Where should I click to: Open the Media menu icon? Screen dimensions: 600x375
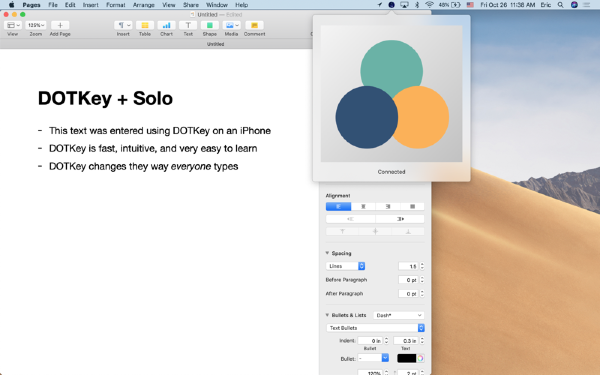[x=232, y=25]
